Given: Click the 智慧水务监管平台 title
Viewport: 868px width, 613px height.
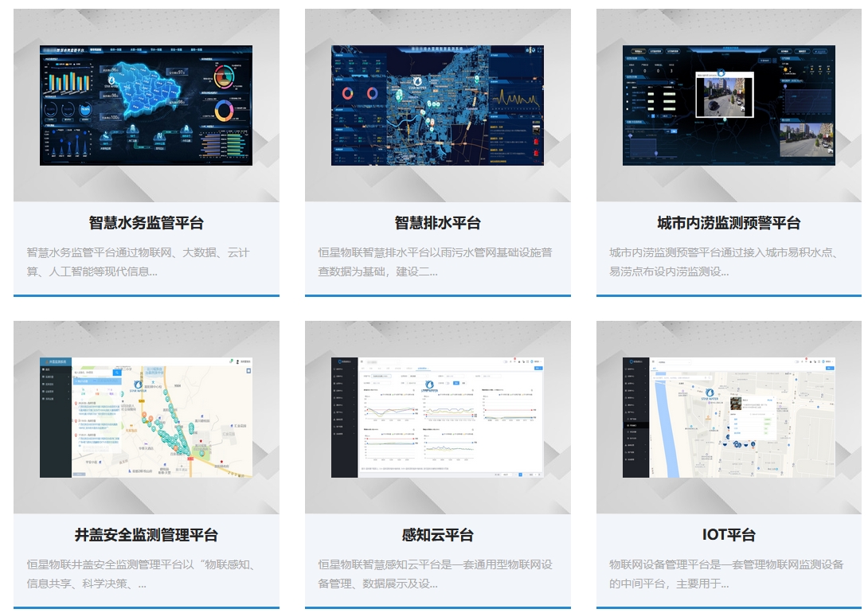Looking at the screenshot, I should click(x=146, y=223).
